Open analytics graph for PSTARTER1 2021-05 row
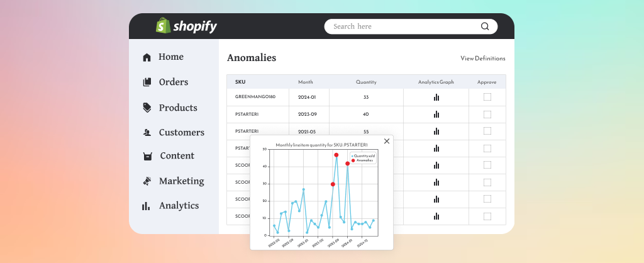 coord(436,131)
